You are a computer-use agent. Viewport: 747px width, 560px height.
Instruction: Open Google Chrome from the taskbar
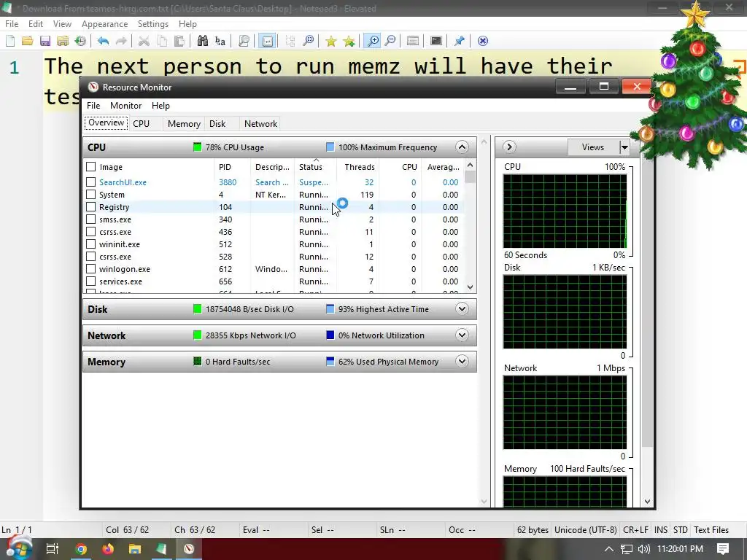point(81,549)
